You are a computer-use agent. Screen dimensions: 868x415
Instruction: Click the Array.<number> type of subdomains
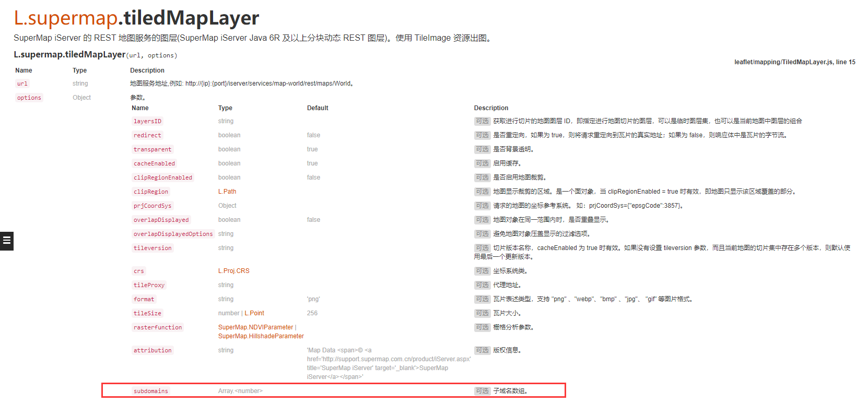pos(240,391)
